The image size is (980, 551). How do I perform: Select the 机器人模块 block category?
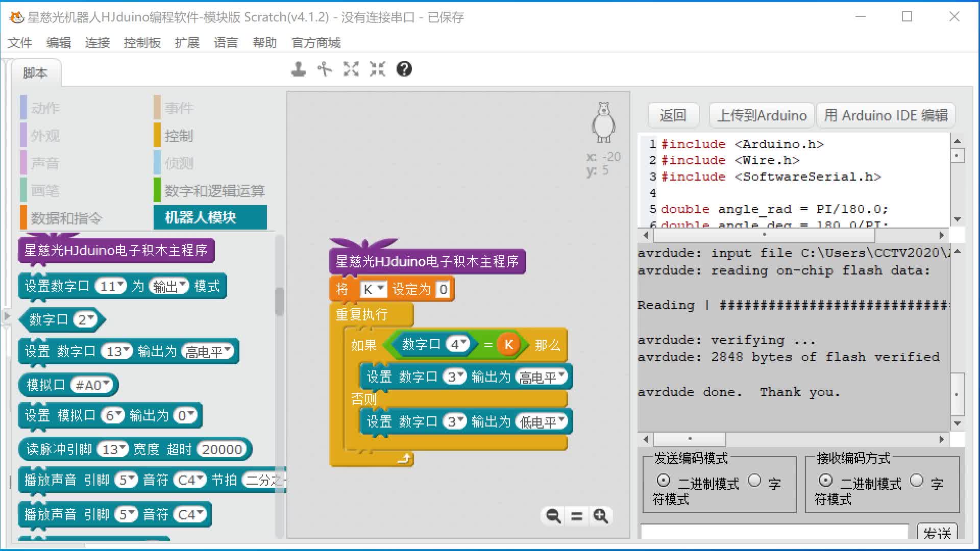click(x=210, y=217)
